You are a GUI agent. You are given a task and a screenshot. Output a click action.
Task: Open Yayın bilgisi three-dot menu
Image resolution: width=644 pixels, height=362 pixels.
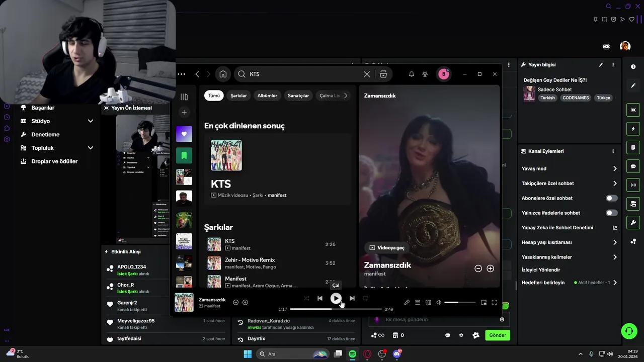point(613,65)
